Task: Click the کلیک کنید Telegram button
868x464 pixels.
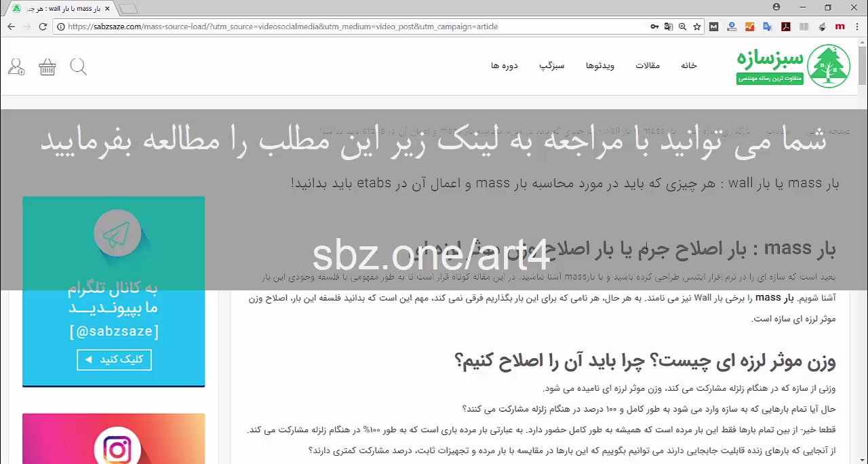Action: (x=114, y=360)
